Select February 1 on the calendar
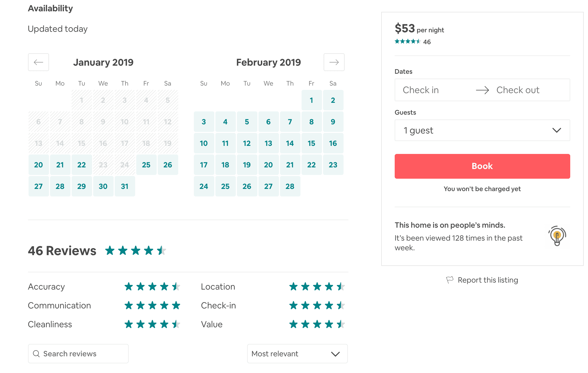The image size is (588, 373). pos(311,100)
